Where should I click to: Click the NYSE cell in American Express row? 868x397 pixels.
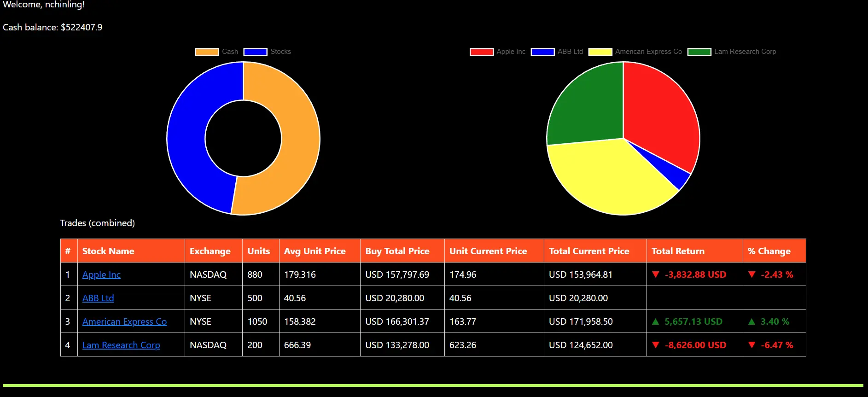pos(214,321)
